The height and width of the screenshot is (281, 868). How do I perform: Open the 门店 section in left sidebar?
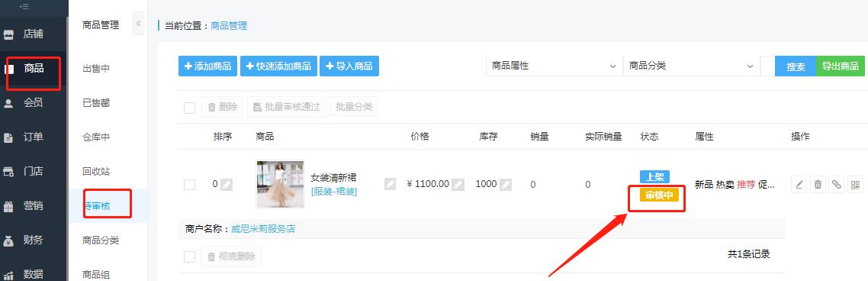tap(34, 172)
